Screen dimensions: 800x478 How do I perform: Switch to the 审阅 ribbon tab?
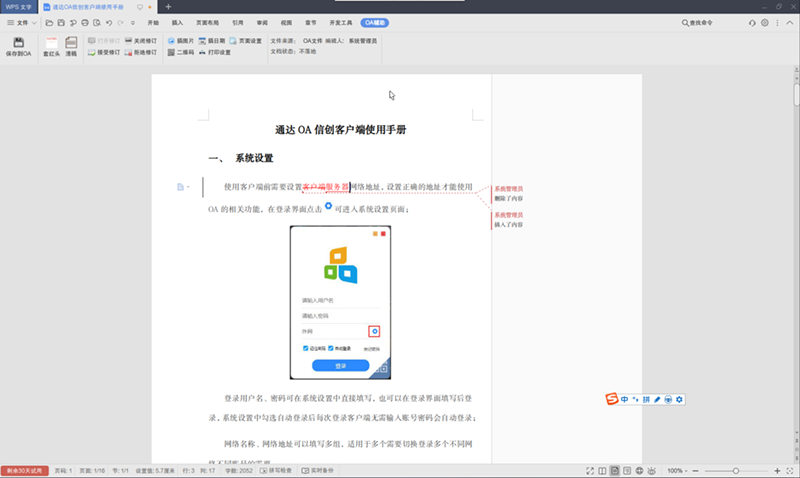(x=262, y=23)
